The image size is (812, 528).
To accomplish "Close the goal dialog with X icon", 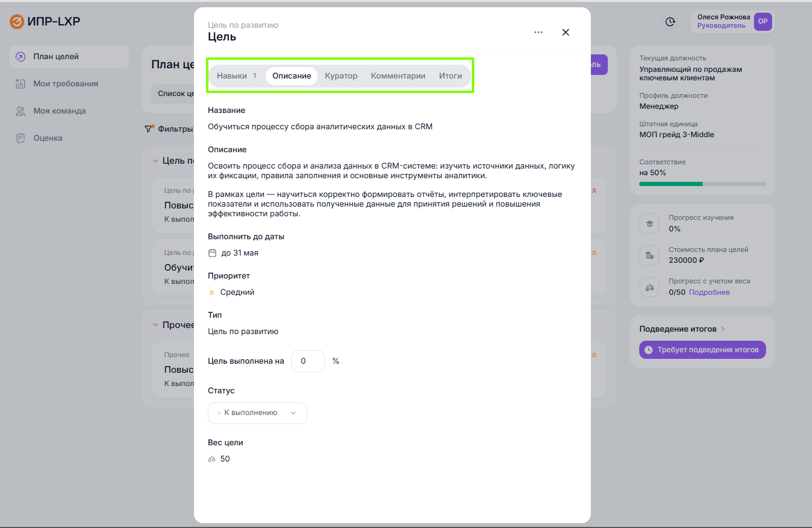I will point(565,33).
